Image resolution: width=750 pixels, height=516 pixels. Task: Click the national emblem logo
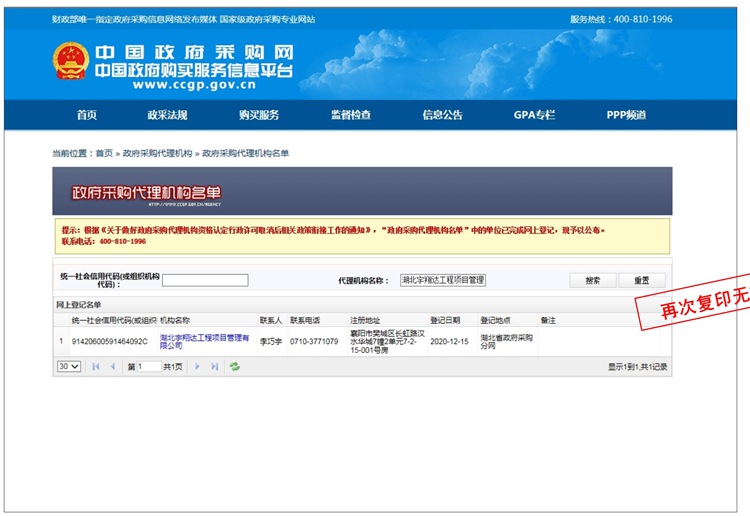71,61
